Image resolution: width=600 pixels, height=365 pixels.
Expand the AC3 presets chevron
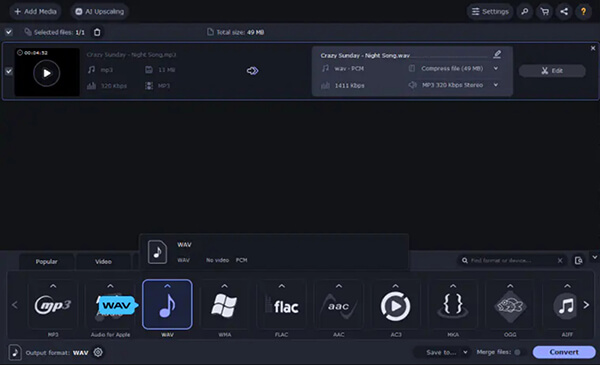[396, 286]
